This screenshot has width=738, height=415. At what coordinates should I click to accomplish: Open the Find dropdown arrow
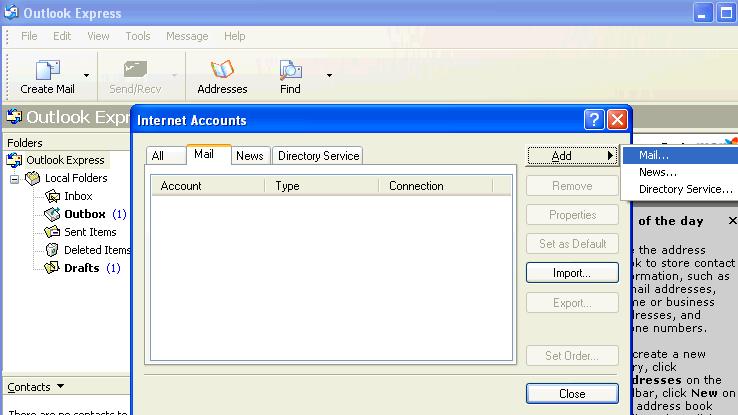329,75
